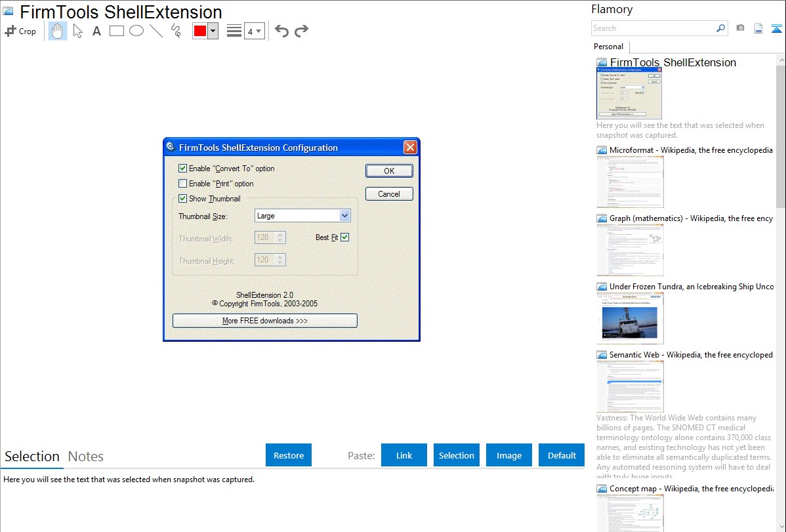Select the freehand scribble tool
Image resolution: width=786 pixels, height=532 pixels.
[x=176, y=31]
